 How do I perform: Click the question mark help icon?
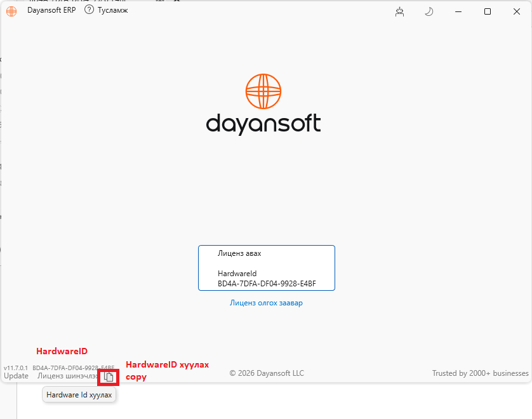click(x=89, y=10)
